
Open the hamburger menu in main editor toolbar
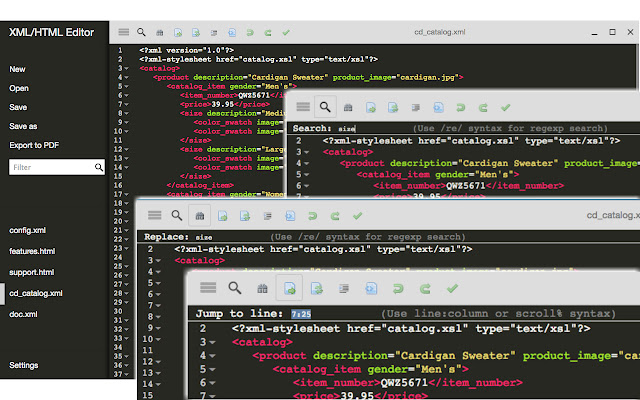(x=124, y=32)
